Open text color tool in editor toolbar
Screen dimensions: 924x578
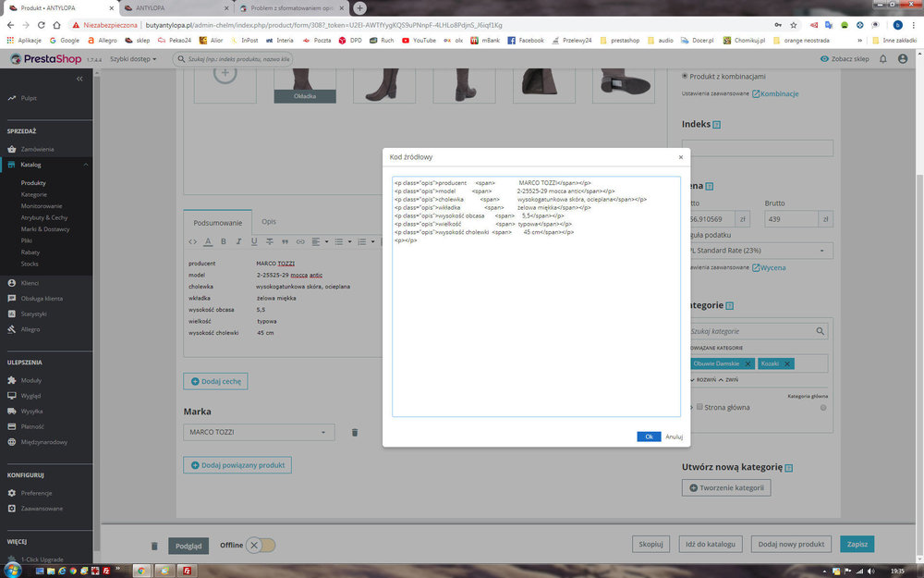coord(208,241)
